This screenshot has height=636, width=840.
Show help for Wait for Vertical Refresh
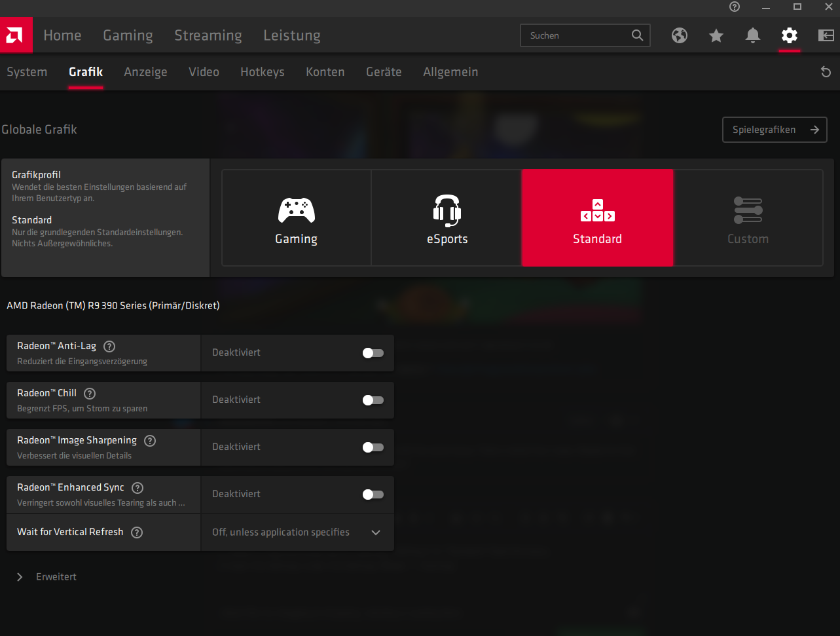coord(137,533)
